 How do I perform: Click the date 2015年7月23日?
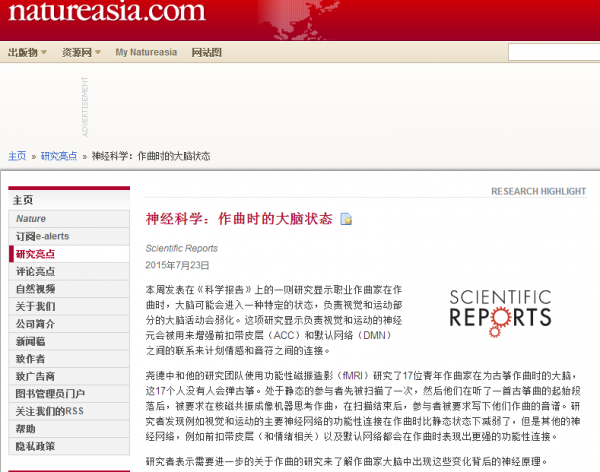click(x=177, y=265)
